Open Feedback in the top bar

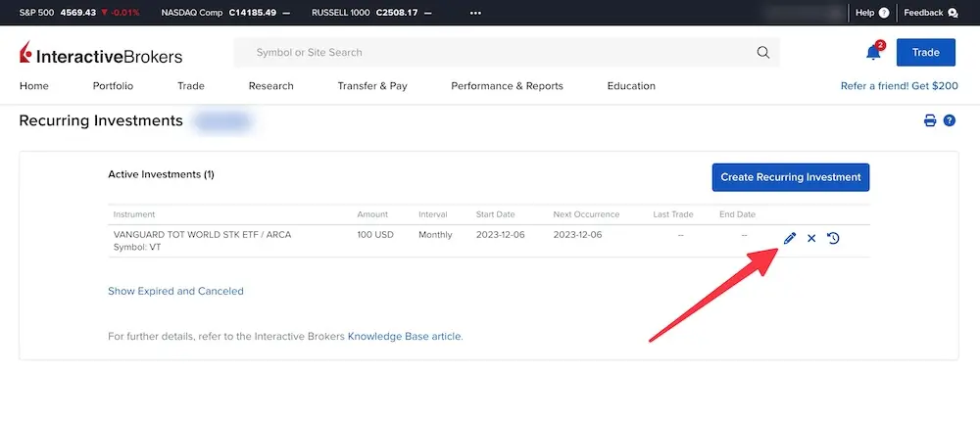pos(931,13)
